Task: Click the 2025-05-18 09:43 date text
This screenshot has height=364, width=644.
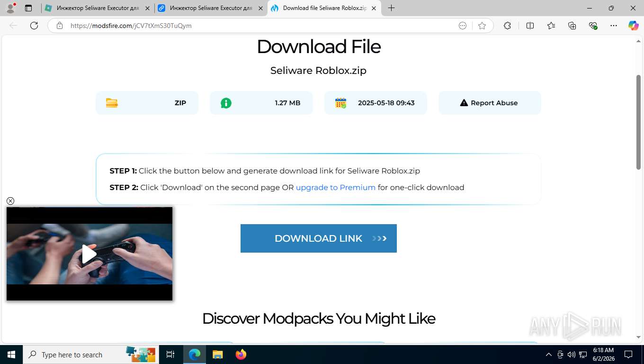Action: tap(386, 103)
